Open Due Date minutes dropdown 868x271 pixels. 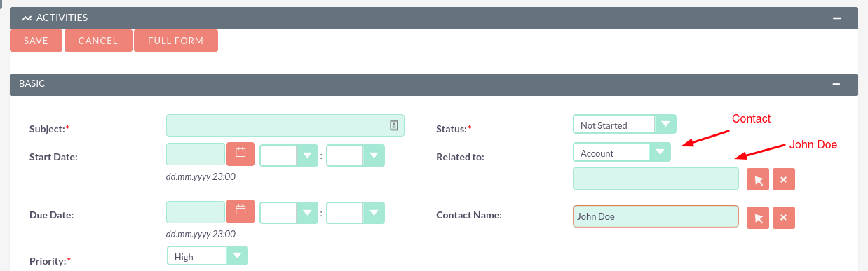[356, 213]
